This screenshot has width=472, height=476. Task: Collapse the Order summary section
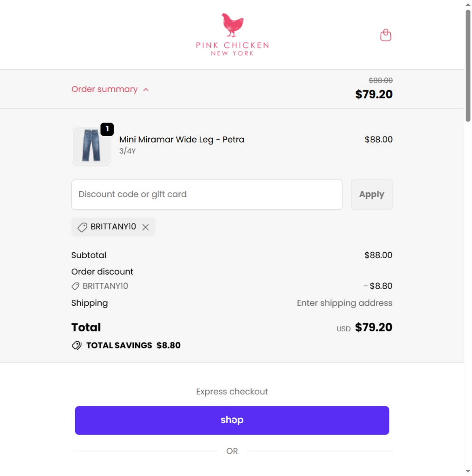(x=104, y=89)
